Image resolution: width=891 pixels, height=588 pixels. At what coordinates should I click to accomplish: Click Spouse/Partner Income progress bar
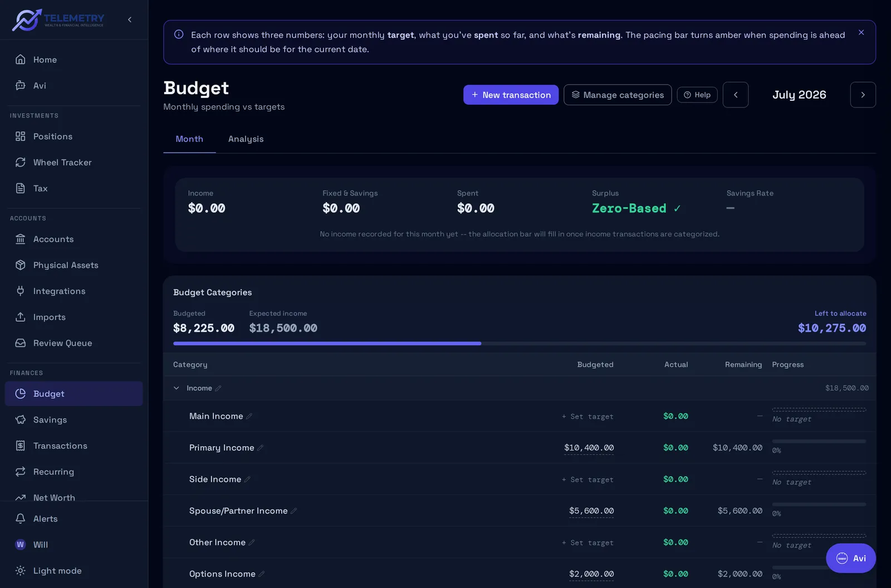[819, 504]
